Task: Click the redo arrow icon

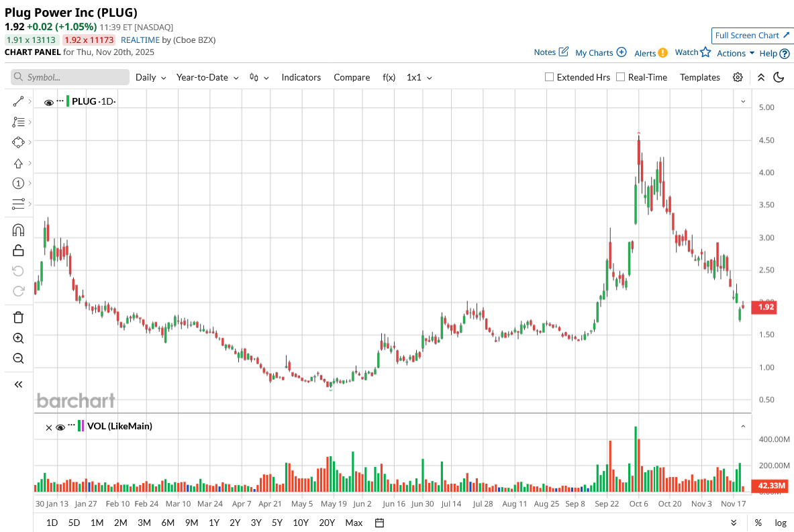Action: (18, 291)
